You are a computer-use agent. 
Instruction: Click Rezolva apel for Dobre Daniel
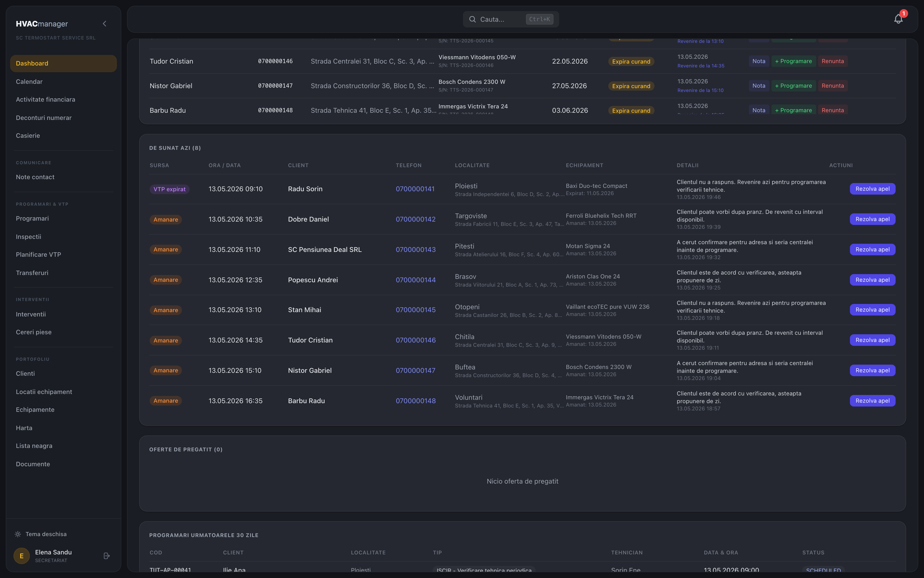click(x=873, y=219)
